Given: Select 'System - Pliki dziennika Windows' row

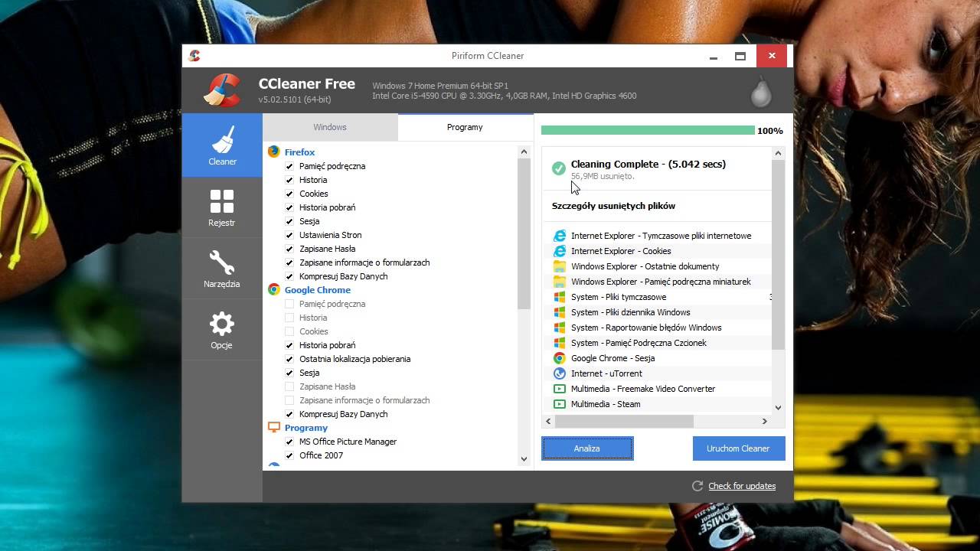Looking at the screenshot, I should pos(659,312).
